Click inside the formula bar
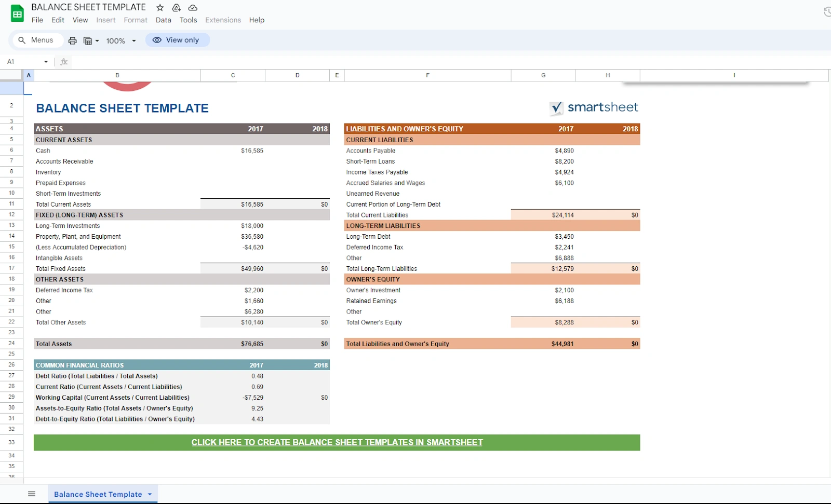Viewport: 831px width, 504px height. (208, 61)
